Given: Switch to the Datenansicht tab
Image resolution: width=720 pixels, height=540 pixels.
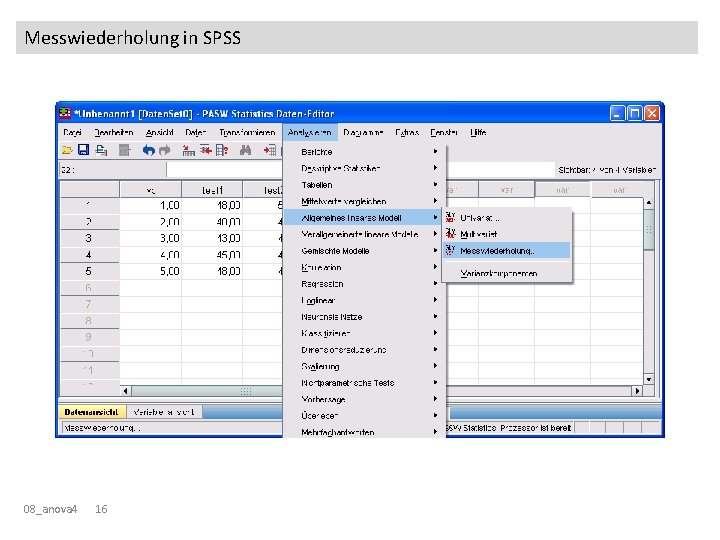Looking at the screenshot, I should click(x=91, y=412).
